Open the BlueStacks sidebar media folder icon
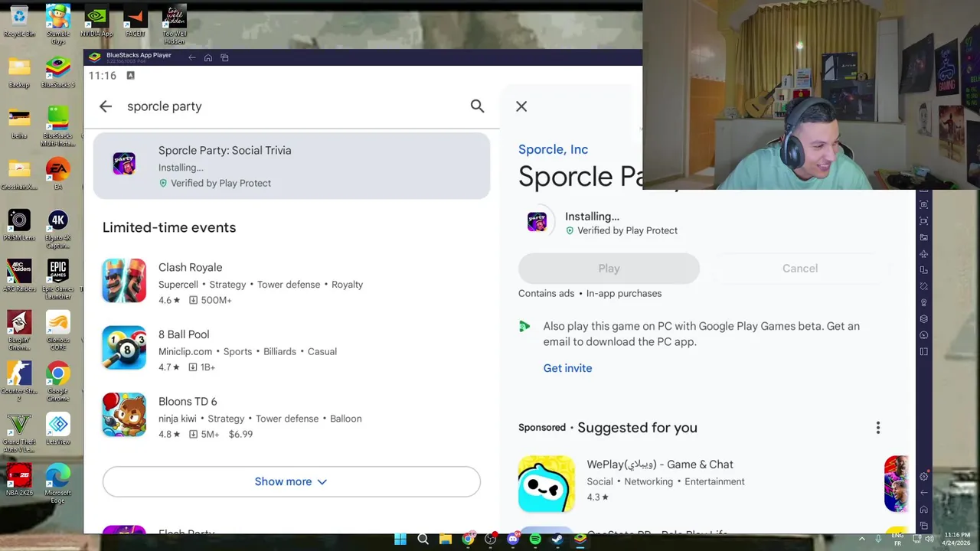Image resolution: width=980 pixels, height=551 pixels. point(924,238)
